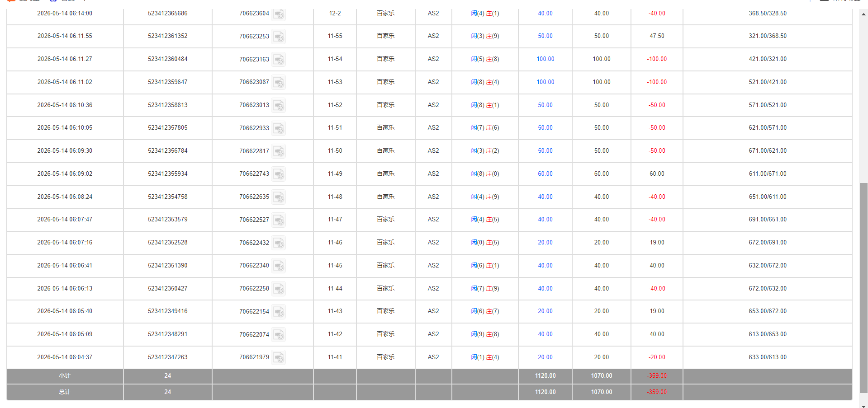
Task: Click game number 706623604
Action: point(254,14)
